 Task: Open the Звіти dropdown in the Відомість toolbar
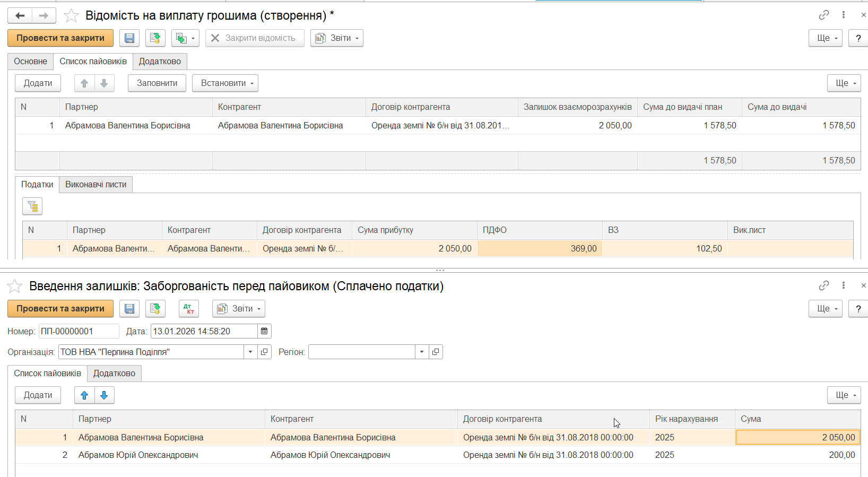(x=337, y=38)
